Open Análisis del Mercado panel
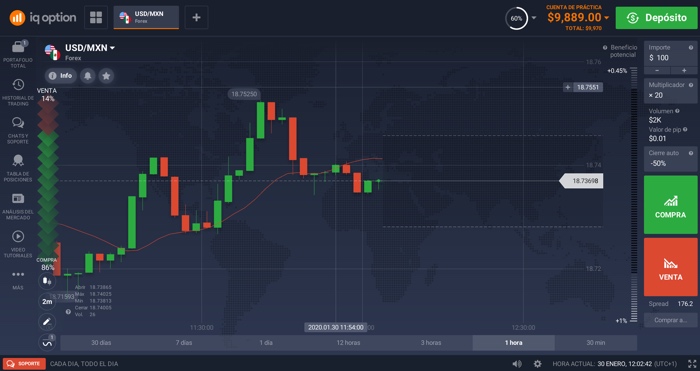Screen dimensions: 700x371 tap(18, 206)
